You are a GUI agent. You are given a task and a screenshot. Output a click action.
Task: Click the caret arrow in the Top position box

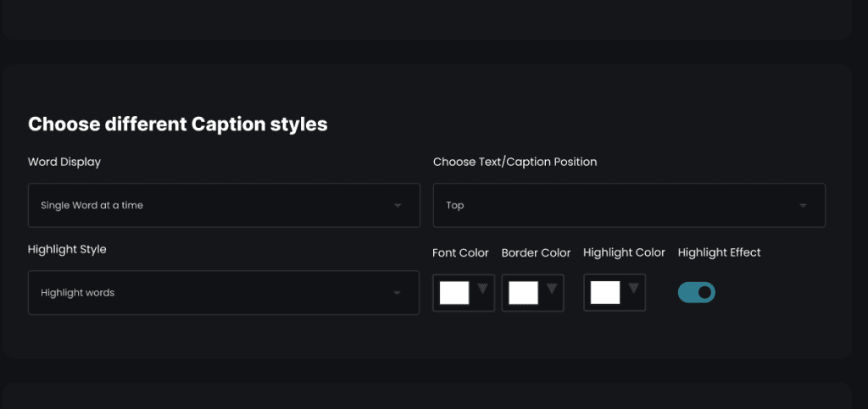point(803,206)
